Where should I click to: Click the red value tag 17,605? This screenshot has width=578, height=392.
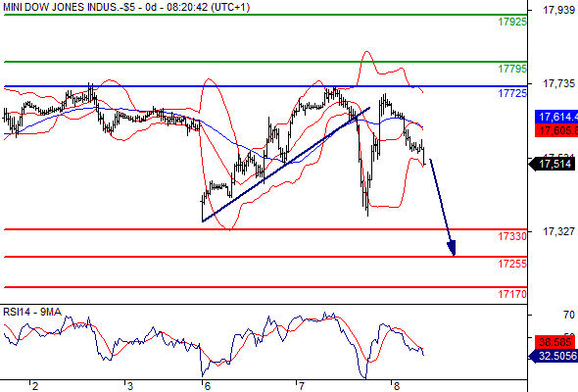coord(556,130)
